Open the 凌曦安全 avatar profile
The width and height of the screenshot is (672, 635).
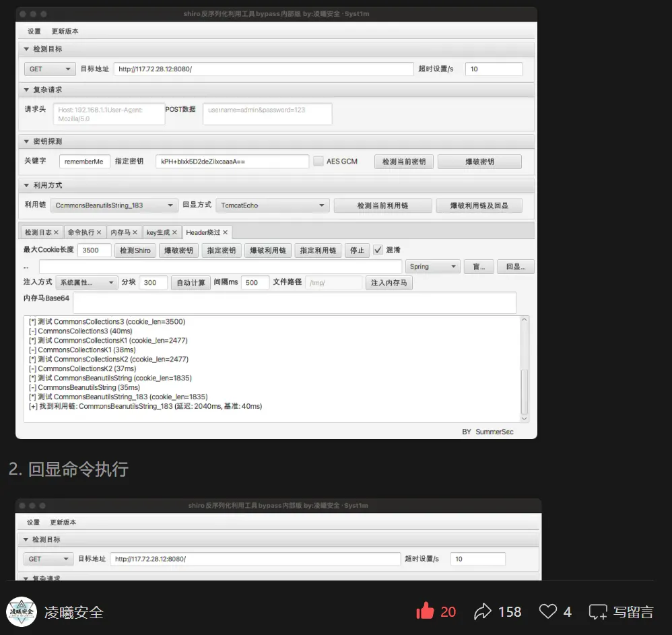[21, 612]
